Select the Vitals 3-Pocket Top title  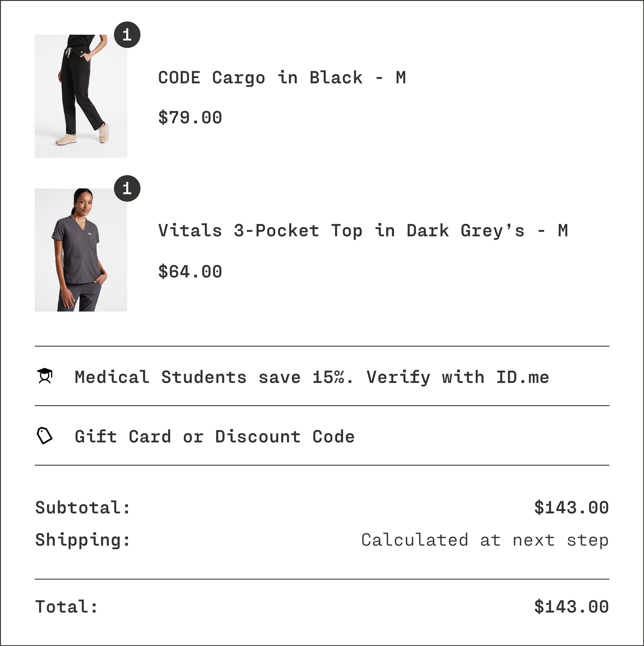pos(363,231)
